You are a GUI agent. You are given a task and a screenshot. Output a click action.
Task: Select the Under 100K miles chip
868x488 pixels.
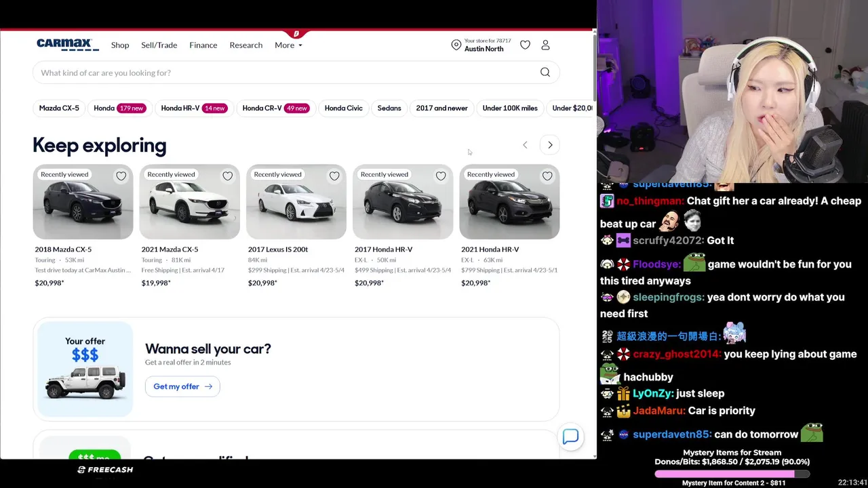click(510, 108)
